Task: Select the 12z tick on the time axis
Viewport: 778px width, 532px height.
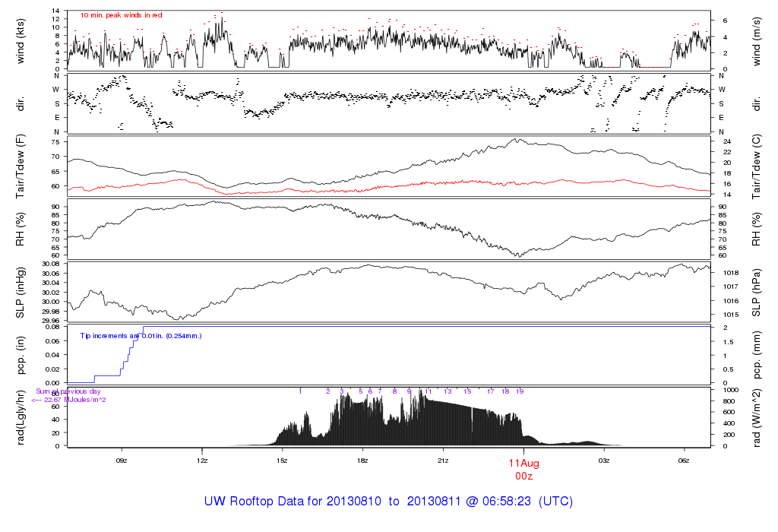Action: click(202, 461)
